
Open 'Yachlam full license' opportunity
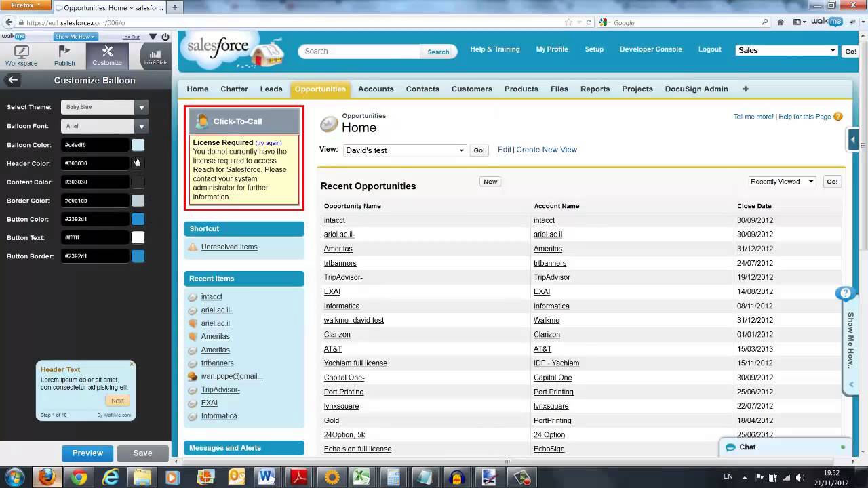point(355,363)
